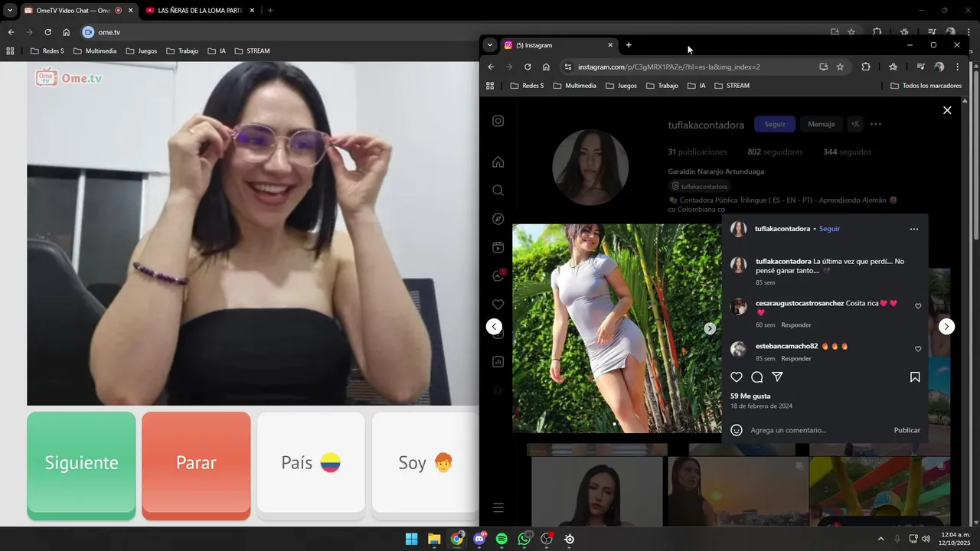
Task: Open the tab search dropdown in OmeTV window
Action: pos(10,11)
